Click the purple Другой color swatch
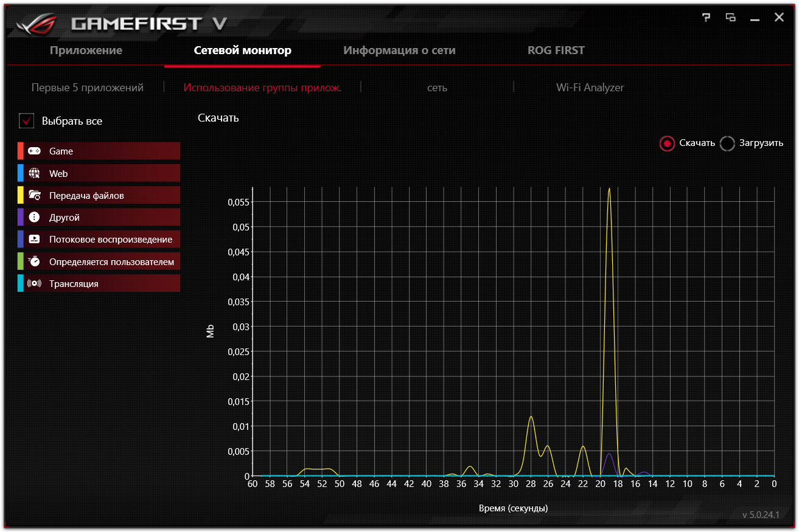The height and width of the screenshot is (532, 799). coord(21,217)
